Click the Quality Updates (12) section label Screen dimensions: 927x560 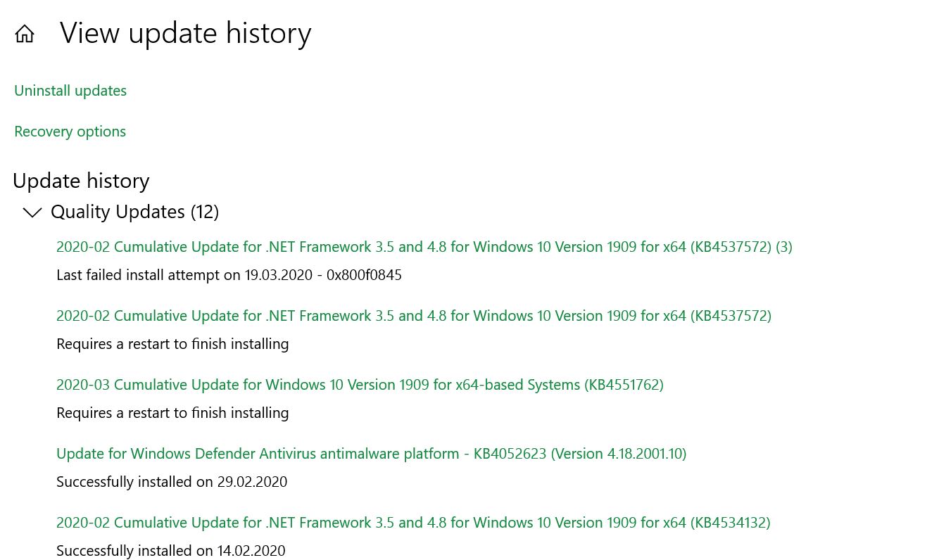click(134, 212)
